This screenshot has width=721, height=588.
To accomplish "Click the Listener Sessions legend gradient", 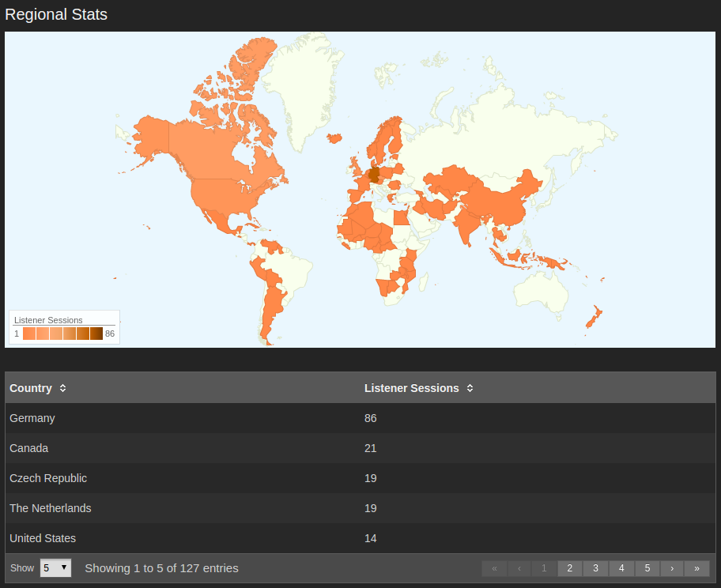I will [x=63, y=333].
